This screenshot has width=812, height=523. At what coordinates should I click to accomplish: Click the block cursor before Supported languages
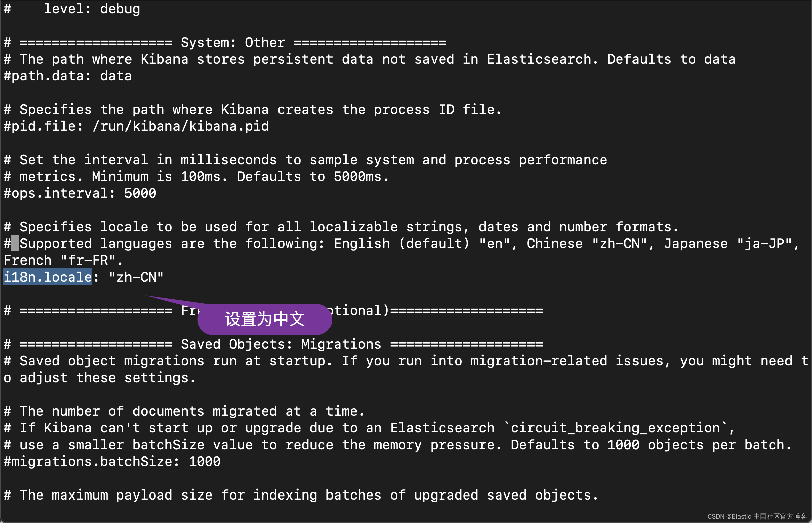[15, 243]
